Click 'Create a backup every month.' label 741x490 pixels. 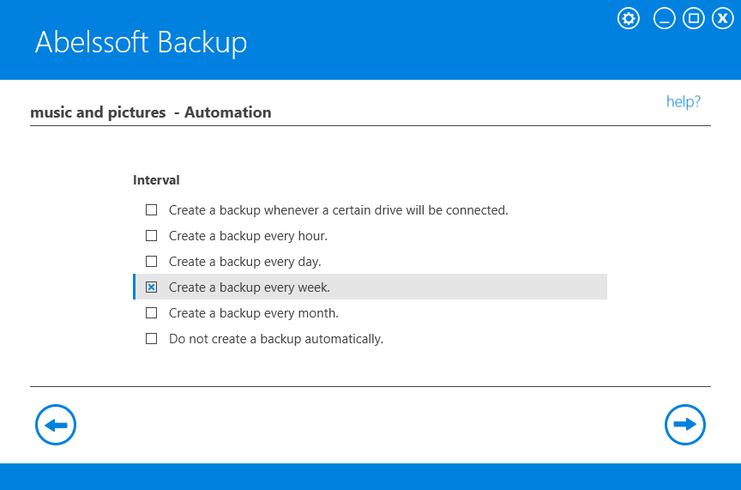(x=254, y=313)
